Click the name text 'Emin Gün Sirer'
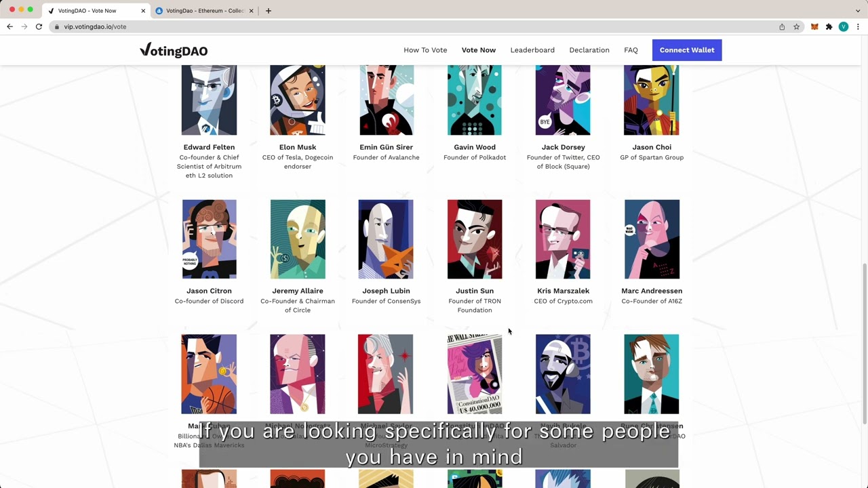The width and height of the screenshot is (868, 488). tap(386, 147)
